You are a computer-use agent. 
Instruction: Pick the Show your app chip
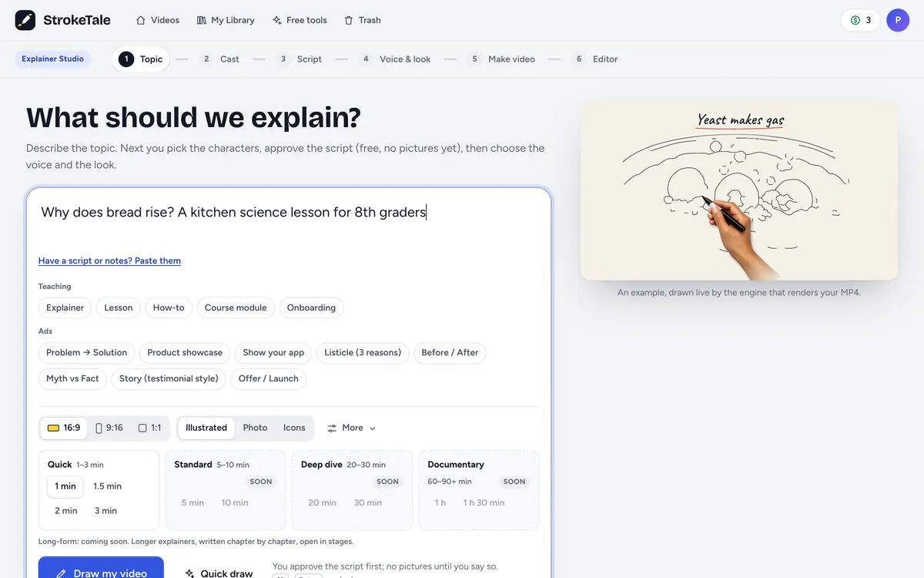click(x=273, y=352)
